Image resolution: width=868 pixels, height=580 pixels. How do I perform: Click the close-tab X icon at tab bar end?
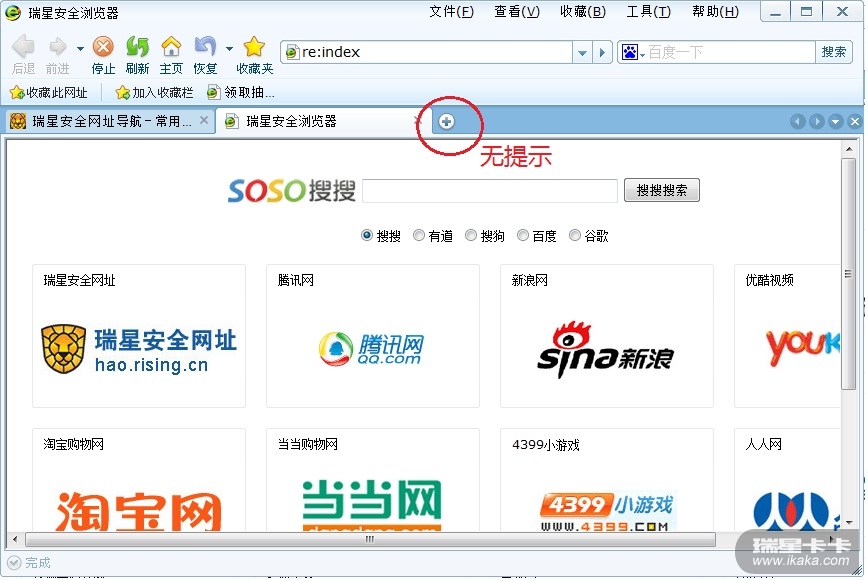854,122
